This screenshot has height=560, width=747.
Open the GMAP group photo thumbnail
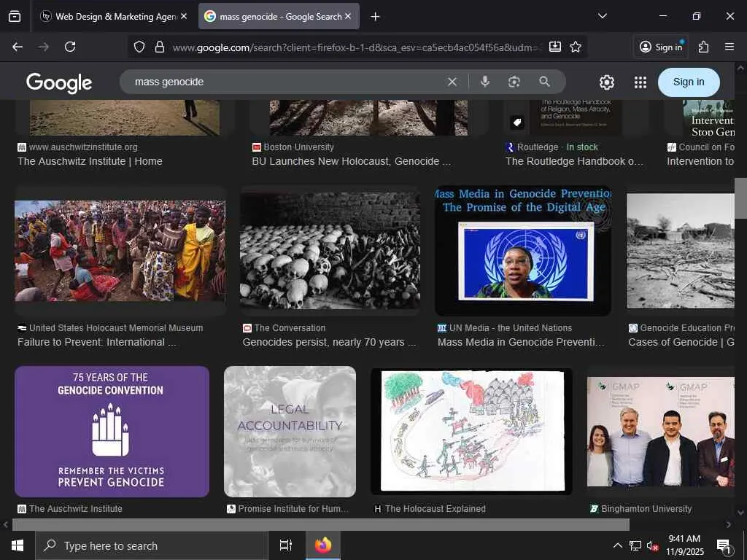point(661,432)
